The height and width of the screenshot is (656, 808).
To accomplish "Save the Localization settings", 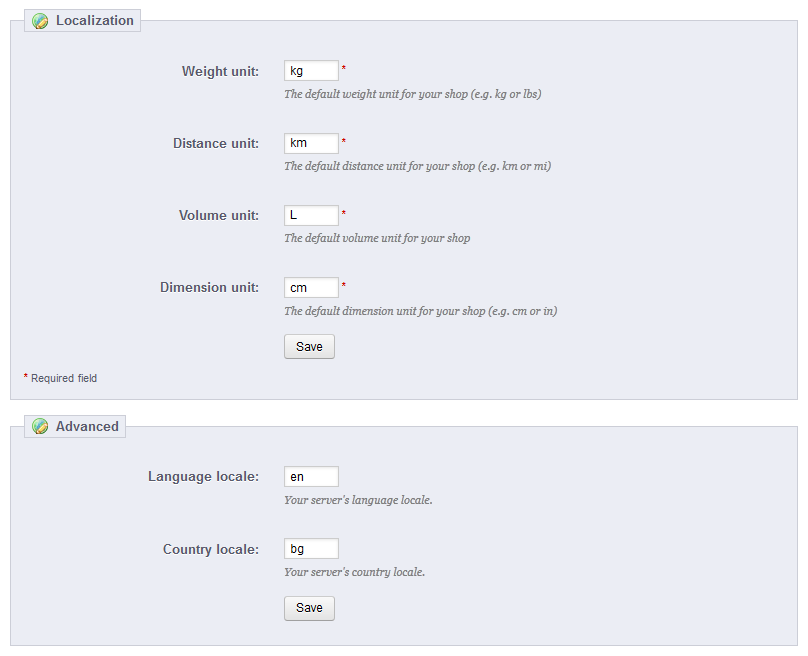I will tap(309, 347).
